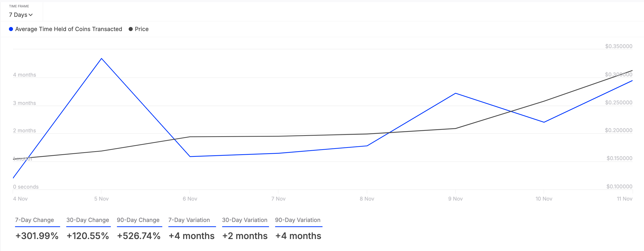This screenshot has height=251, width=644.
Task: Click the dark gray Price legend dot
Action: [131, 29]
